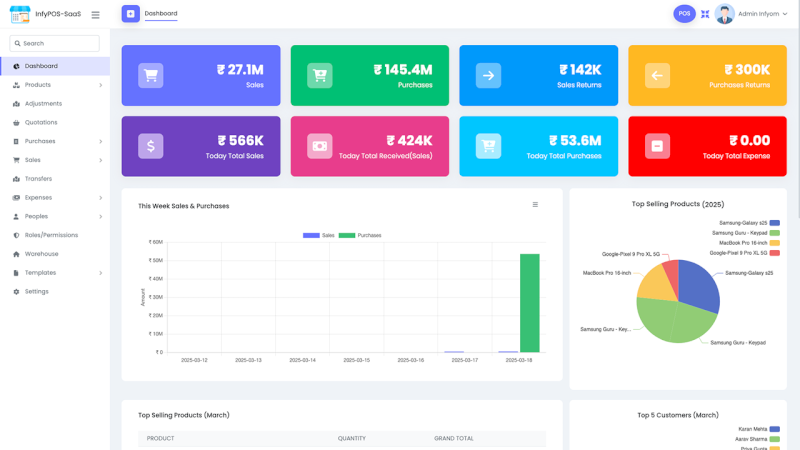Click the MacBook Pro 16-inch yellow legend swatch
Viewport: 800px width, 450px height.
(x=774, y=243)
